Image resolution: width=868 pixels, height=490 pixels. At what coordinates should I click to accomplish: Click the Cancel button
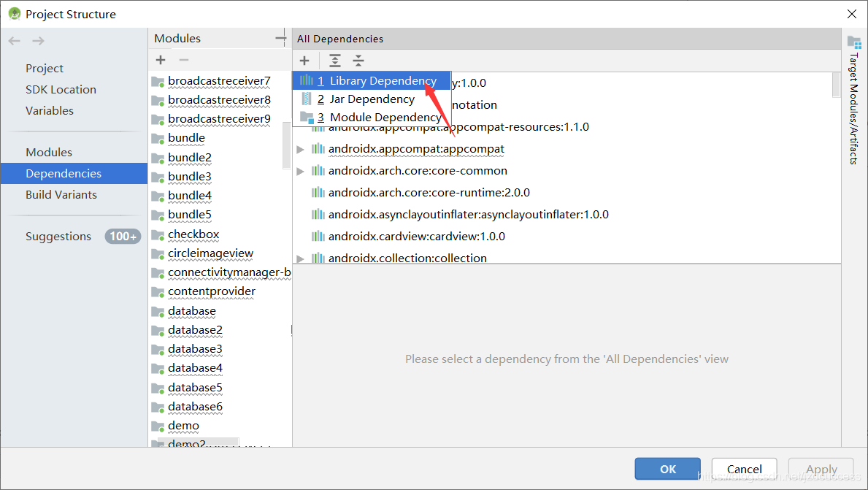click(x=744, y=469)
